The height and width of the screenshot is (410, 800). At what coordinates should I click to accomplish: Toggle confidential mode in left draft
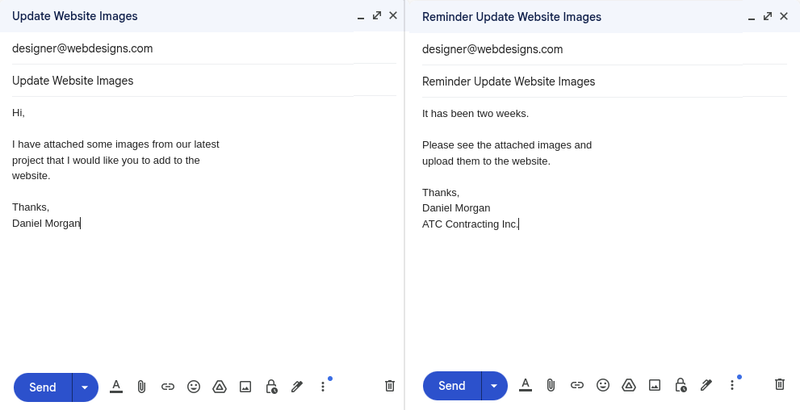pos(271,387)
